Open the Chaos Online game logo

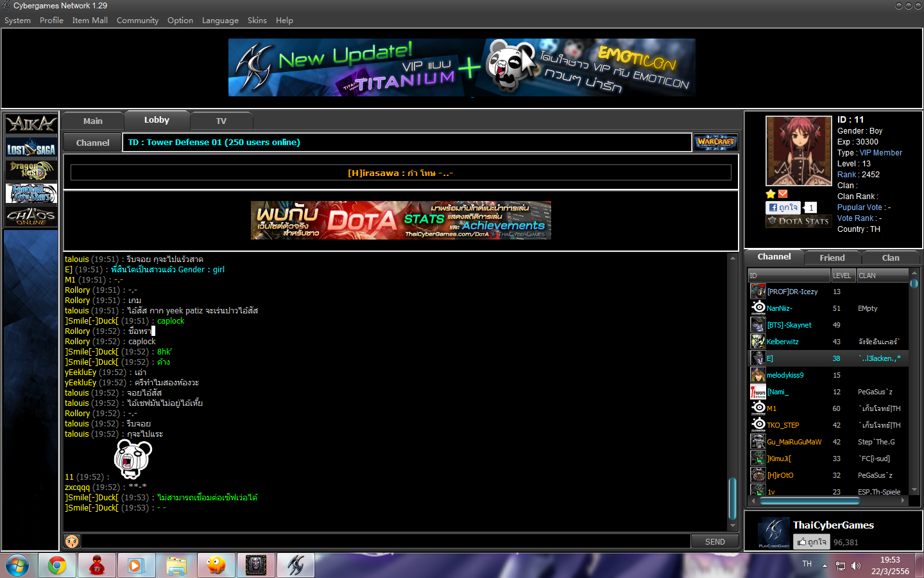coord(31,216)
